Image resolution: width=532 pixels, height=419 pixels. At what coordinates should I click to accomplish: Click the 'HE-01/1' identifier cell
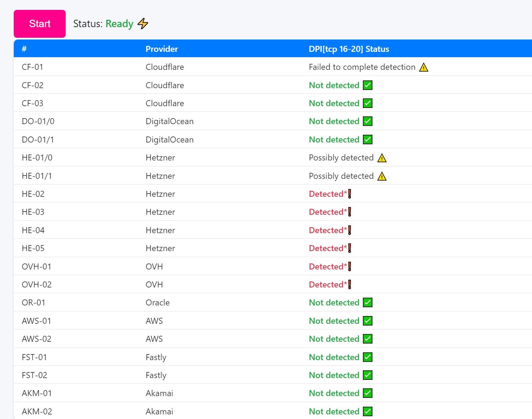(x=37, y=176)
